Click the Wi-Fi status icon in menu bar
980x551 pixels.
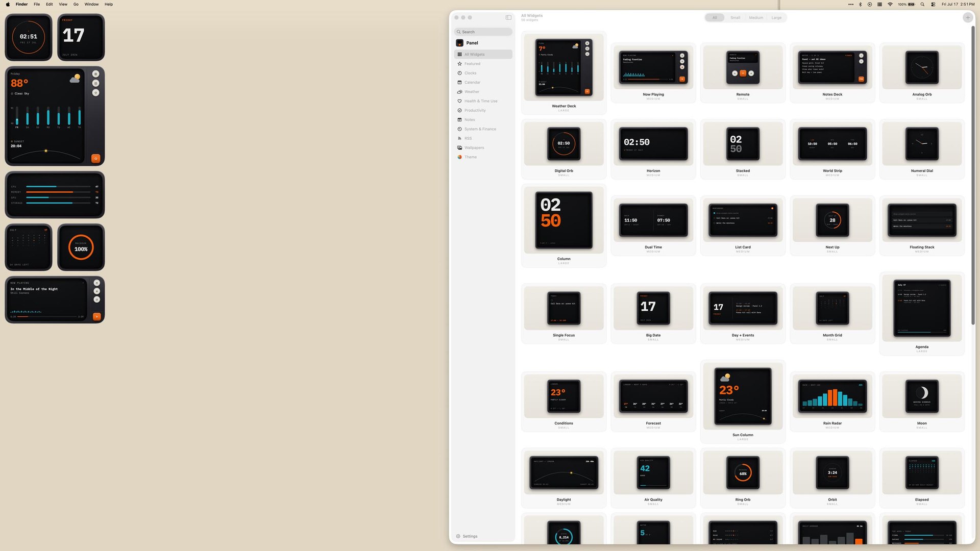tap(890, 4)
